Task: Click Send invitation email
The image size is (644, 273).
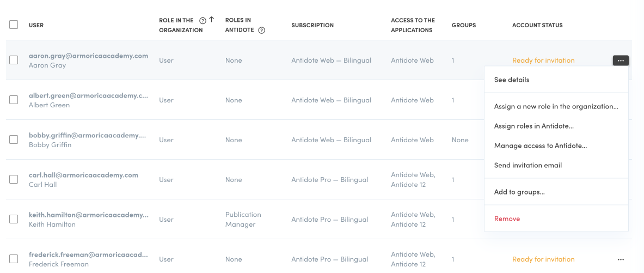Action: [x=528, y=165]
